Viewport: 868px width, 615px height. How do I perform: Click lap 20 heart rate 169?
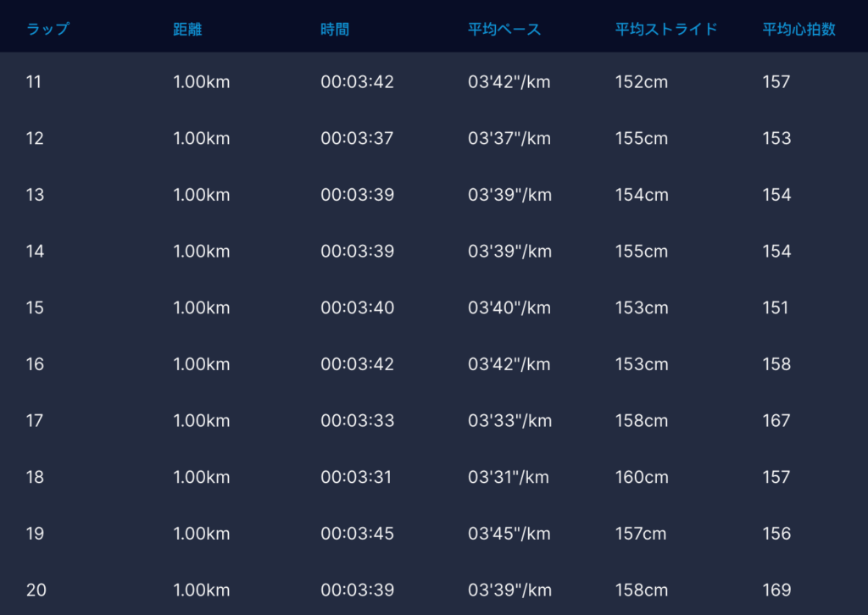tap(776, 590)
